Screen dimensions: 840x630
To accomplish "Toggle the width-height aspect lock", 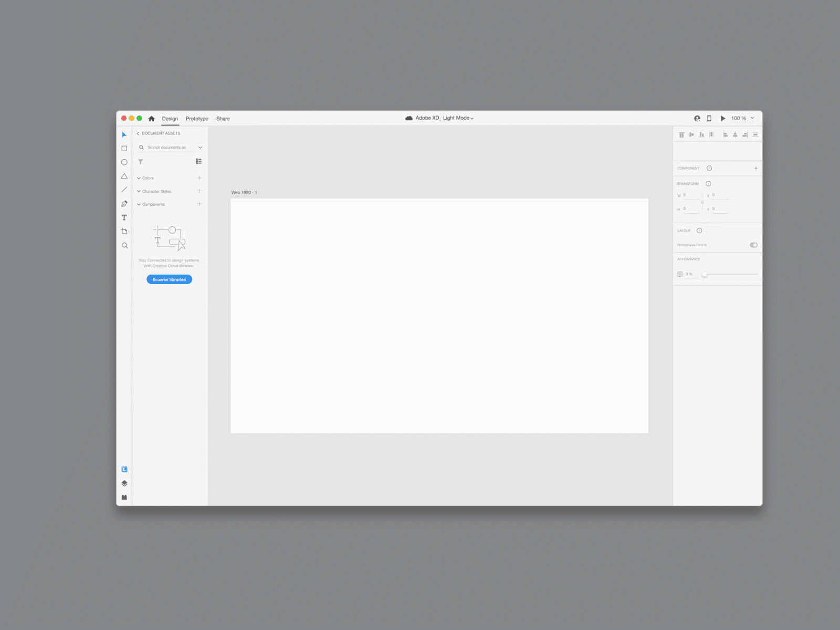I will [x=702, y=202].
